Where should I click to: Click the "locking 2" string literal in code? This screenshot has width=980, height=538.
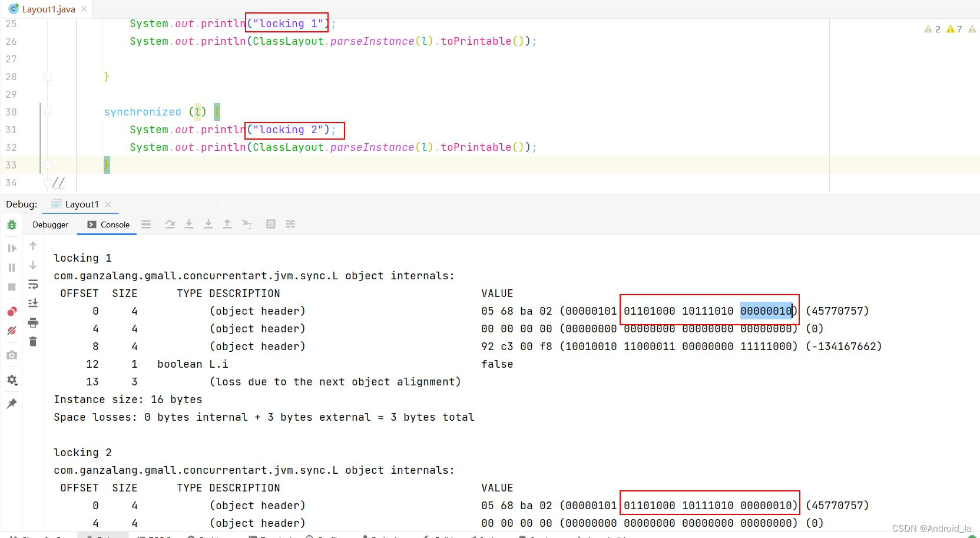pos(288,130)
